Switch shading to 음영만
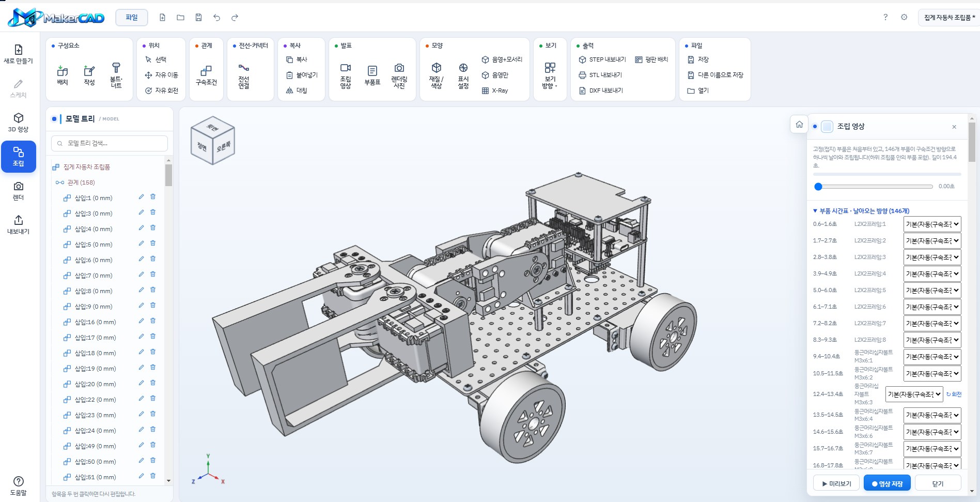Screen dimensions: 980x502 [x=495, y=75]
